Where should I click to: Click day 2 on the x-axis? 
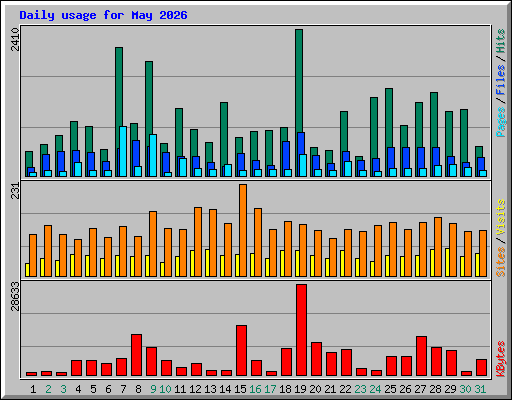pos(48,389)
